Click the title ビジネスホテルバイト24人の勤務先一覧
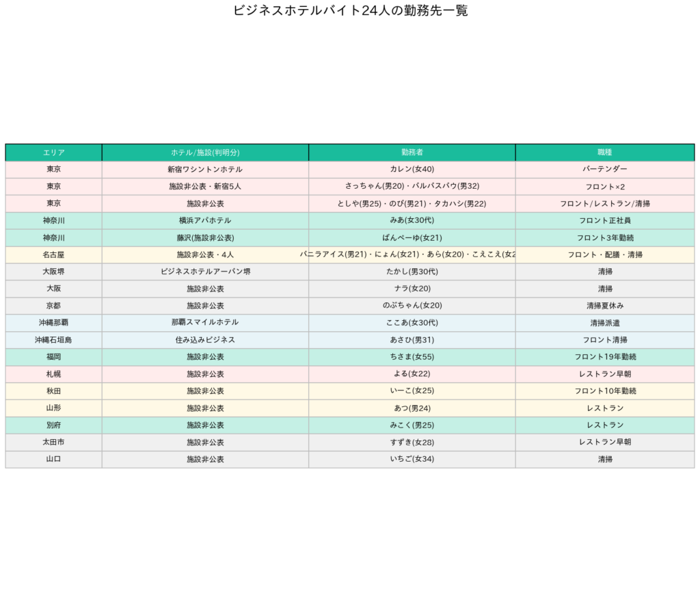 351,10
